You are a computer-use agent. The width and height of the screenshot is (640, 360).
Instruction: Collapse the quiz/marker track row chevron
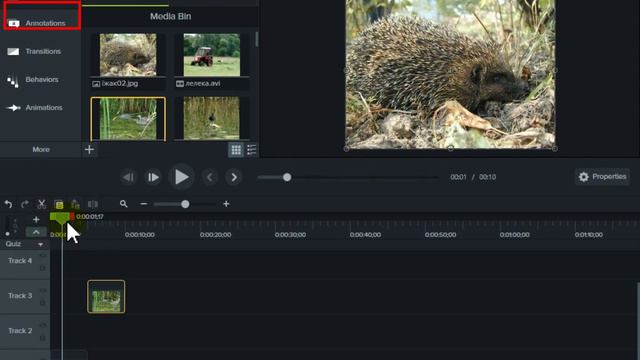[x=36, y=232]
